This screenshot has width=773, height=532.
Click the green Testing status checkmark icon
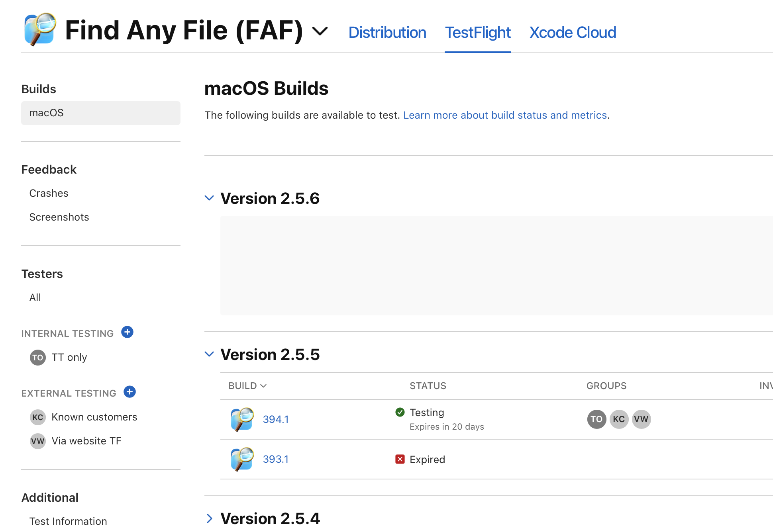tap(400, 412)
